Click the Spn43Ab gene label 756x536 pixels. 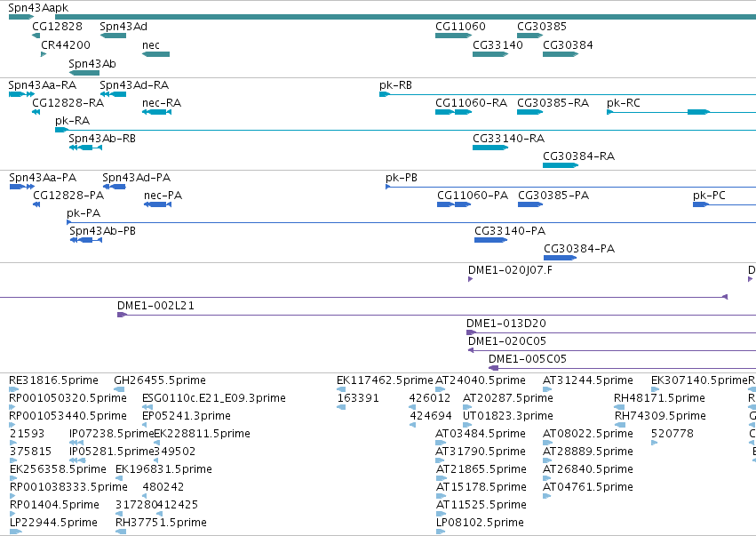pos(92,64)
